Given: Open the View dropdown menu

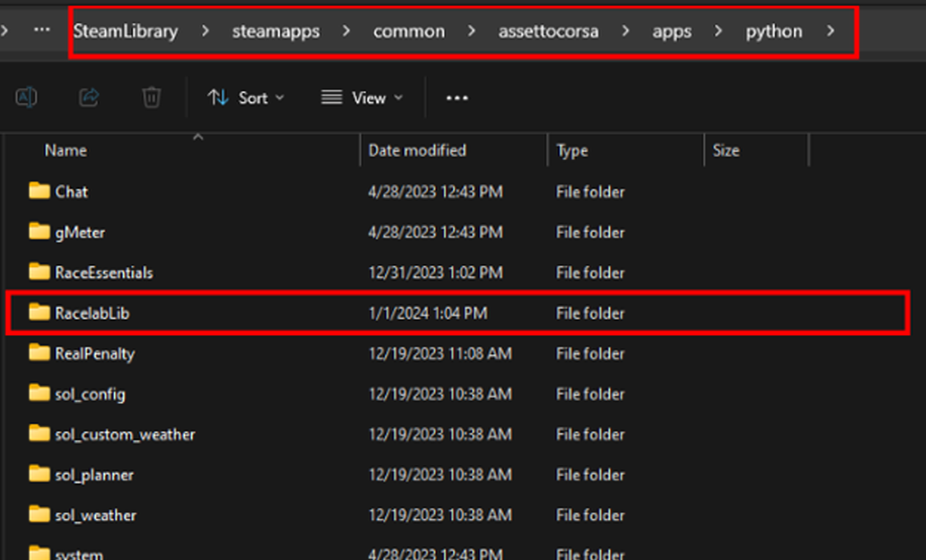Looking at the screenshot, I should 362,98.
